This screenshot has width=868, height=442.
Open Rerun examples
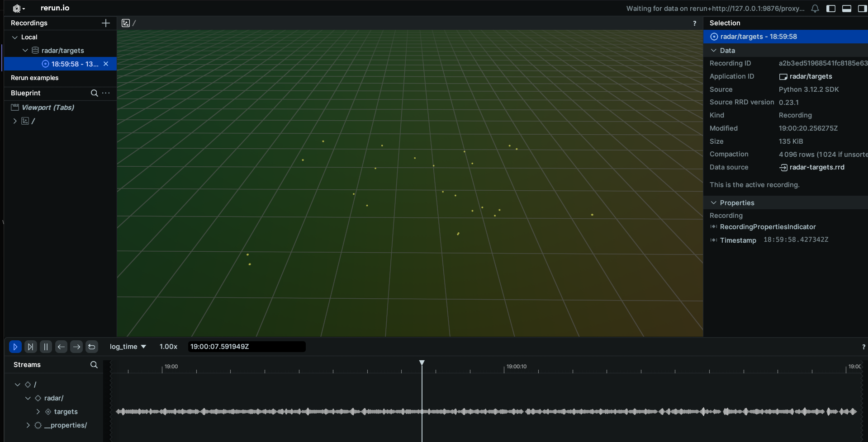35,78
